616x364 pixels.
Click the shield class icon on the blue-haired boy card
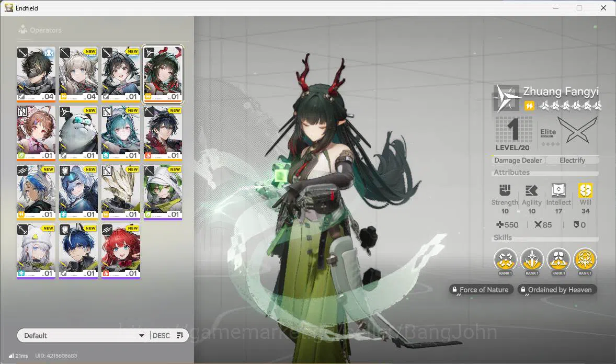pos(65,229)
